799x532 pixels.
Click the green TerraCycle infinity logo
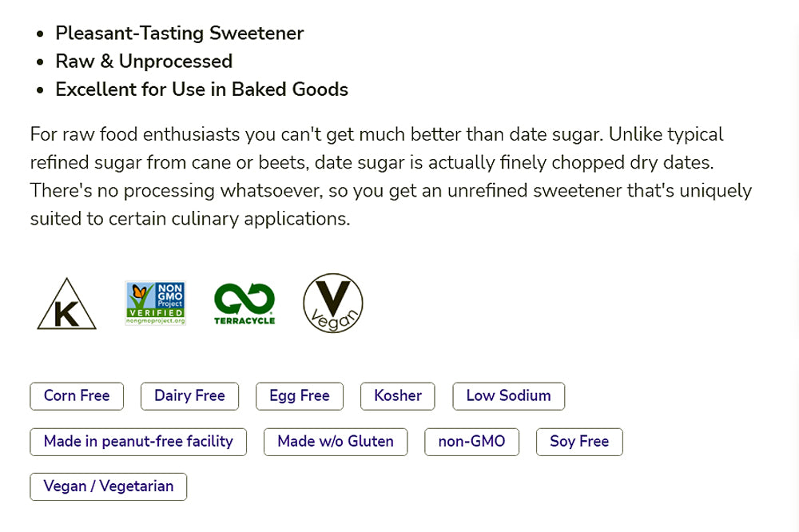pyautogui.click(x=244, y=304)
